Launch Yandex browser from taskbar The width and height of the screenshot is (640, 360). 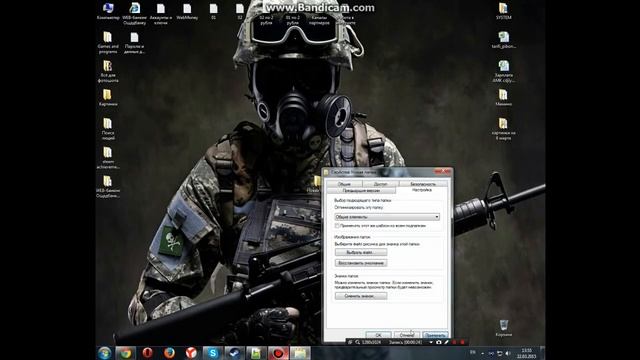191,353
